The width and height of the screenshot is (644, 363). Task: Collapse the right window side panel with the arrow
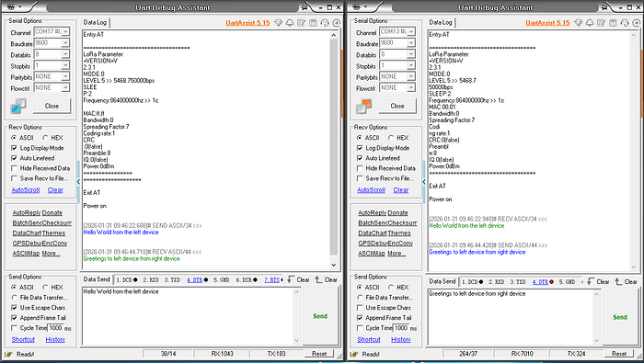pyautogui.click(x=424, y=181)
